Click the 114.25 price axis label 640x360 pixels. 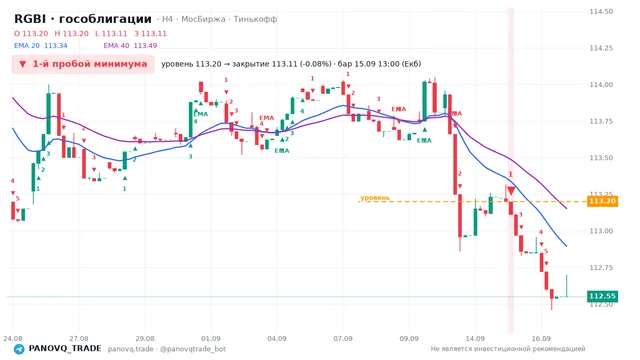tap(601, 48)
